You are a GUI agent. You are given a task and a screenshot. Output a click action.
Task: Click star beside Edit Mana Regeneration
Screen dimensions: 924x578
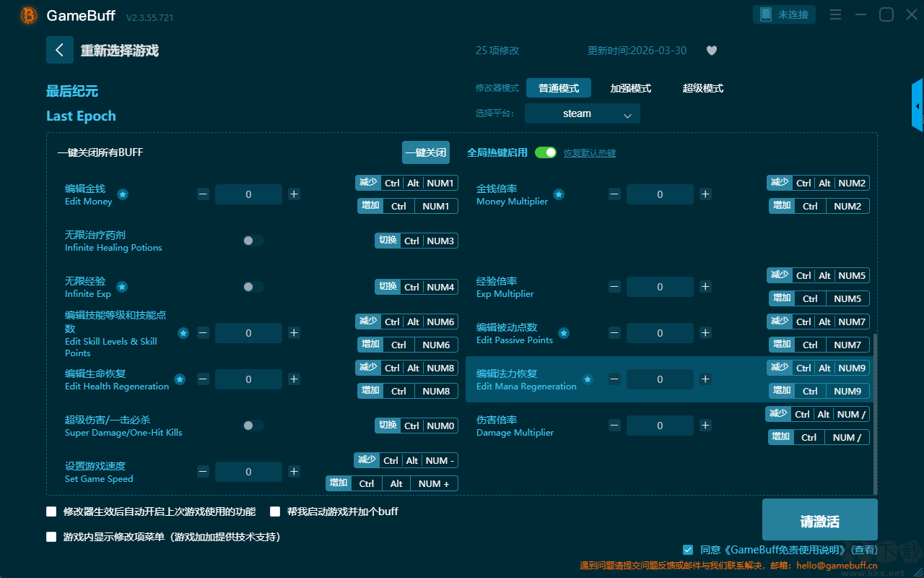[x=588, y=379]
